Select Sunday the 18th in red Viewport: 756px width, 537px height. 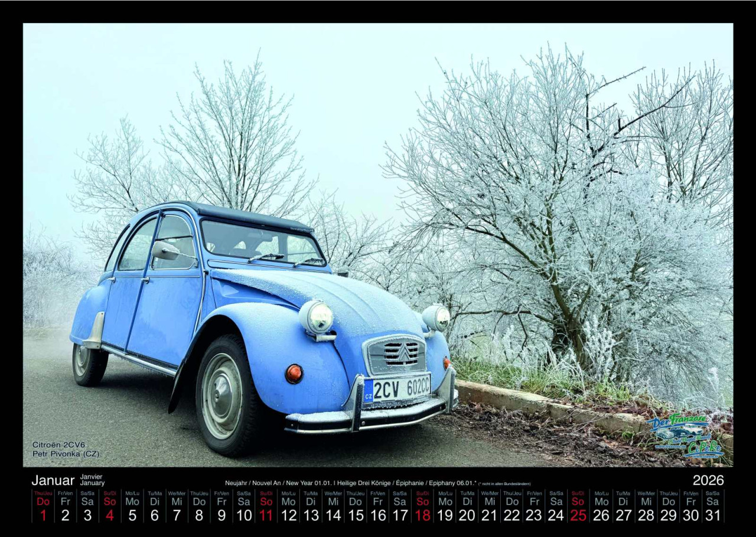(x=422, y=507)
